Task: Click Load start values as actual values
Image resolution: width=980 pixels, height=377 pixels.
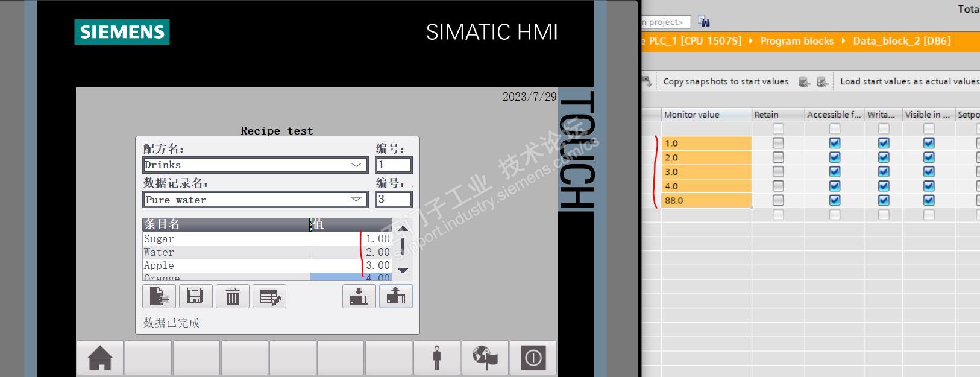Action: point(909,81)
